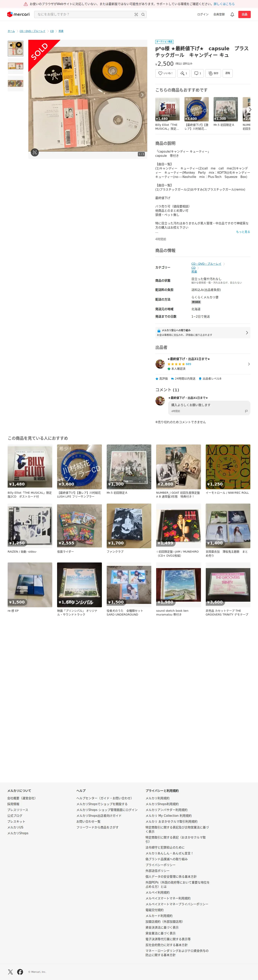Click the comment bubble icon button
The width and height of the screenshot is (258, 980).
198,73
